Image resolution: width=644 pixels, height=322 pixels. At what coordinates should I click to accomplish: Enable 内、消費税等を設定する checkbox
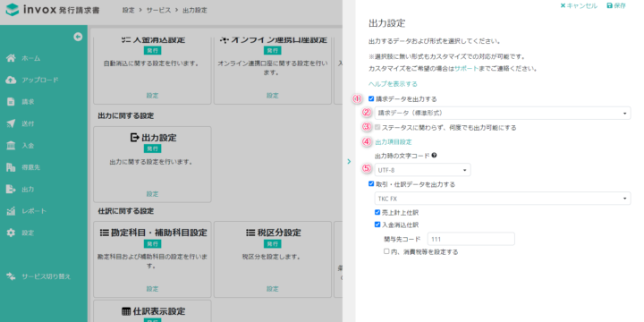pos(386,251)
